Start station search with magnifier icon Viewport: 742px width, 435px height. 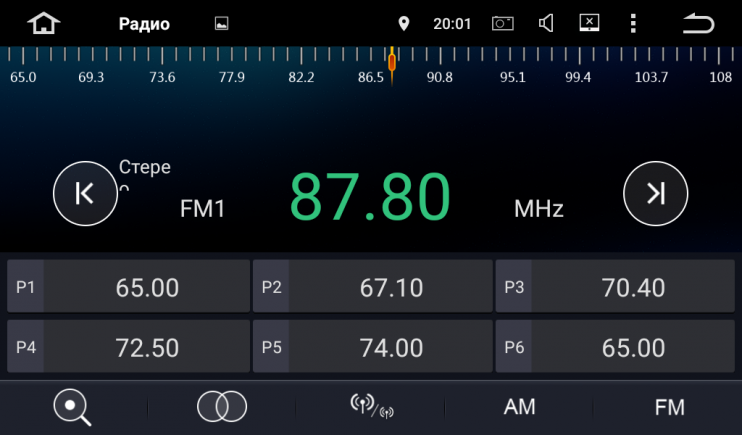click(72, 407)
